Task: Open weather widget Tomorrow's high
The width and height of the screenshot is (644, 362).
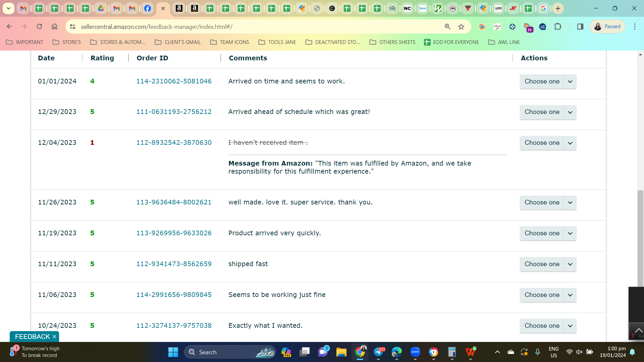Action: (34, 352)
